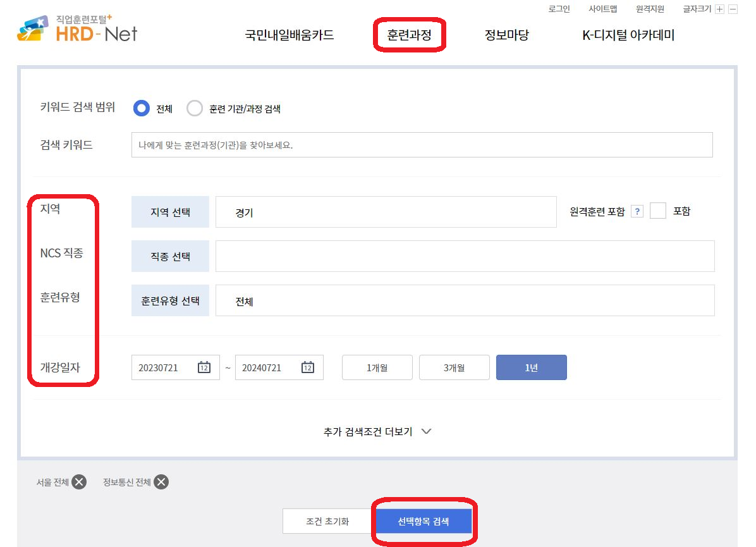Click the 선택항목 검색 search button

[x=424, y=520]
